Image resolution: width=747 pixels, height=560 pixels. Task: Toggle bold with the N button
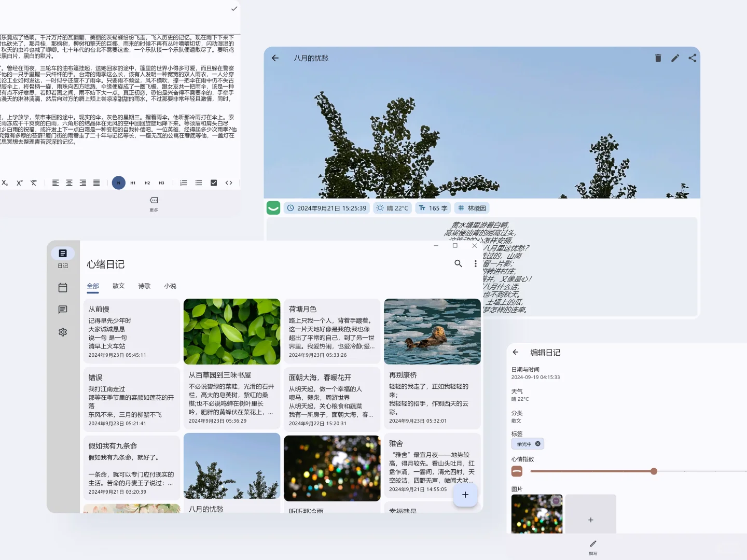click(118, 183)
